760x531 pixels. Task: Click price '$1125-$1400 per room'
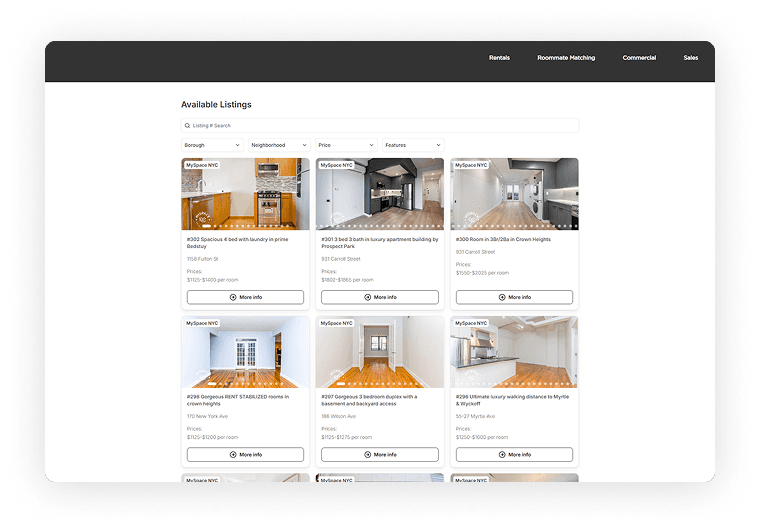(x=212, y=280)
